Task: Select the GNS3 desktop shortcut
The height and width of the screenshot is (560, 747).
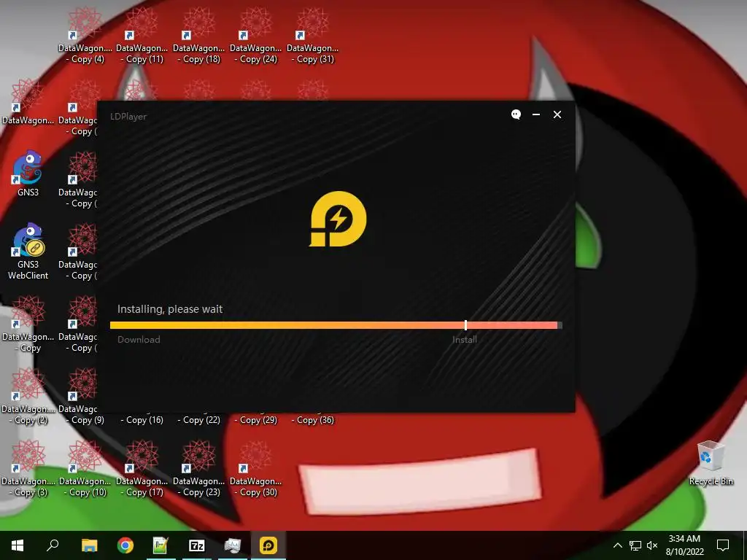Action: point(28,174)
